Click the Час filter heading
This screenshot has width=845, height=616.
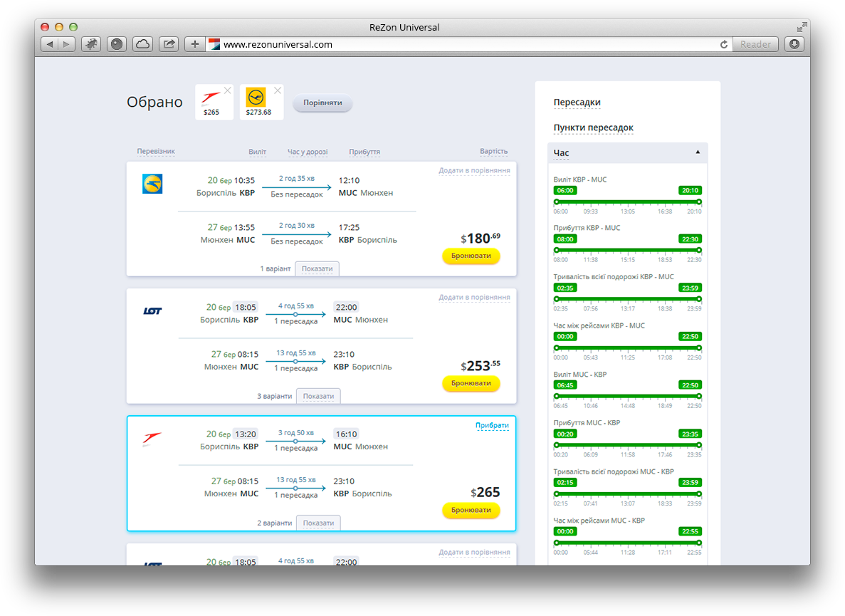561,153
